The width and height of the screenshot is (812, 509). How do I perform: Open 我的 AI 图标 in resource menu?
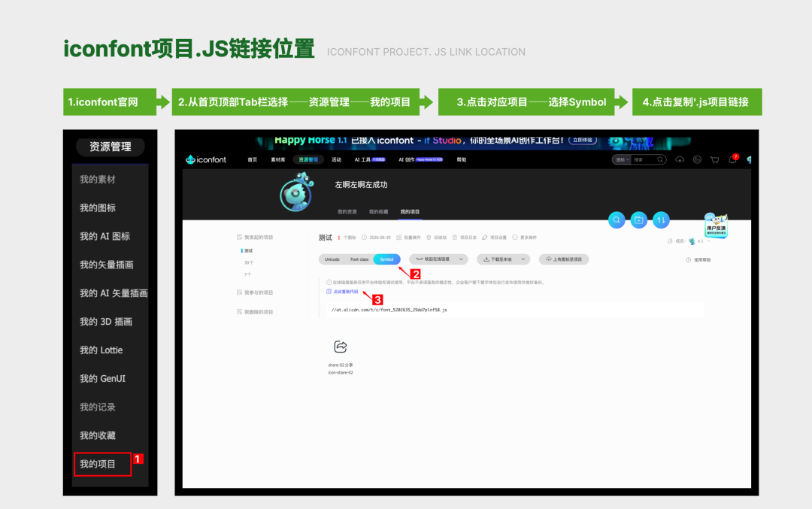coord(105,237)
